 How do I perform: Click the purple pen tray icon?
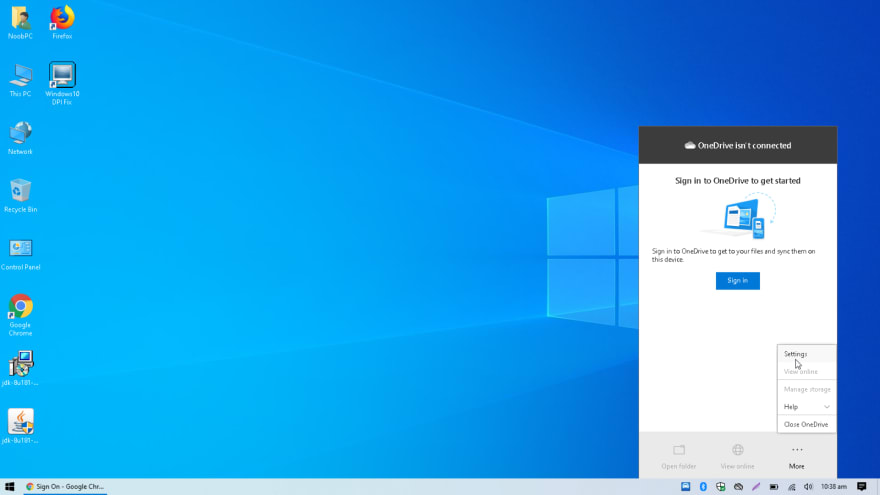click(x=756, y=487)
